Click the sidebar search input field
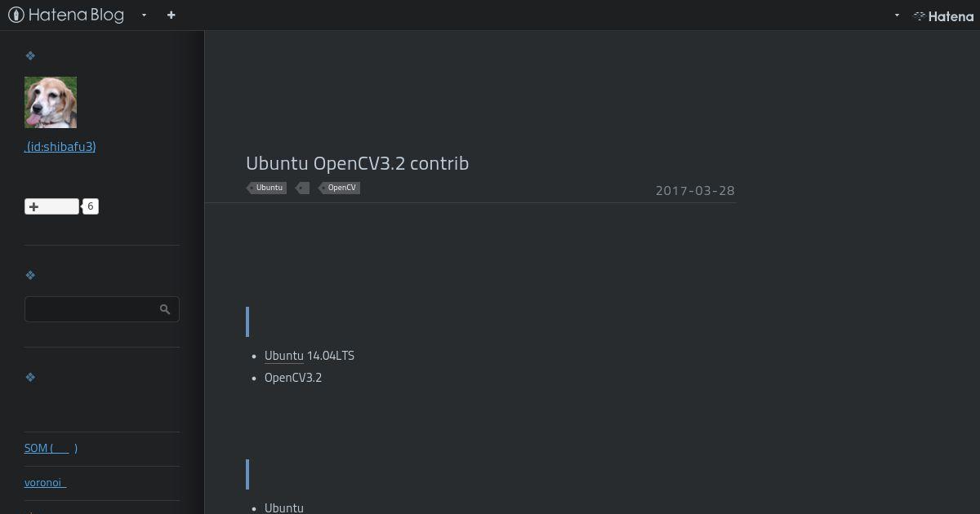 102,309
